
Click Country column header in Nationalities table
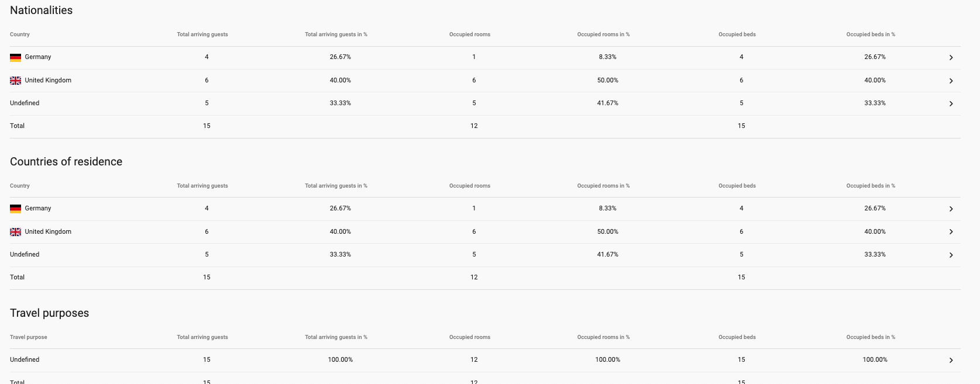pos(20,34)
